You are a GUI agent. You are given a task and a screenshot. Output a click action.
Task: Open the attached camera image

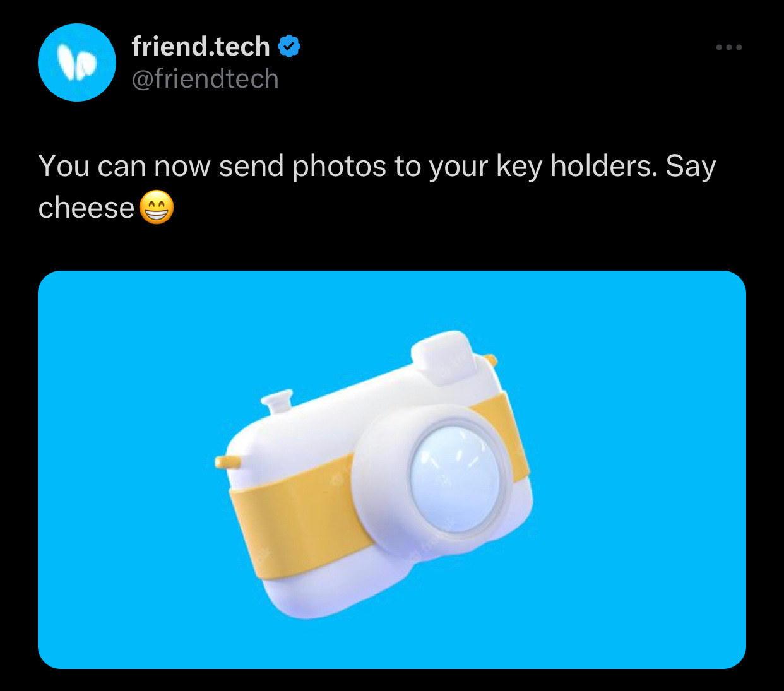coord(392,470)
